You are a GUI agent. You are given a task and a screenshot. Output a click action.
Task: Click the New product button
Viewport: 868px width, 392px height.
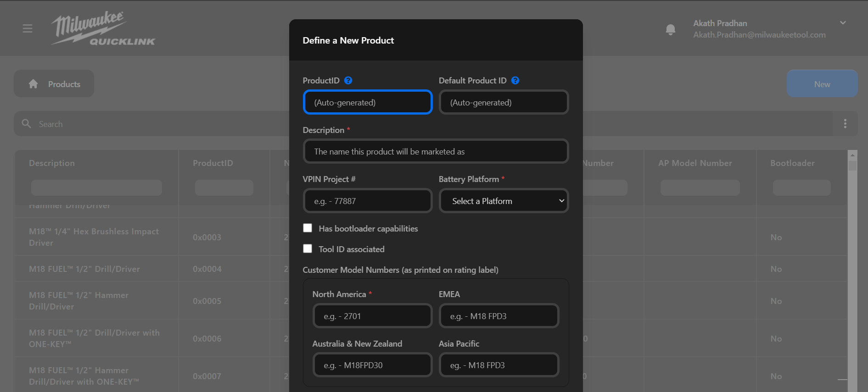tap(822, 84)
